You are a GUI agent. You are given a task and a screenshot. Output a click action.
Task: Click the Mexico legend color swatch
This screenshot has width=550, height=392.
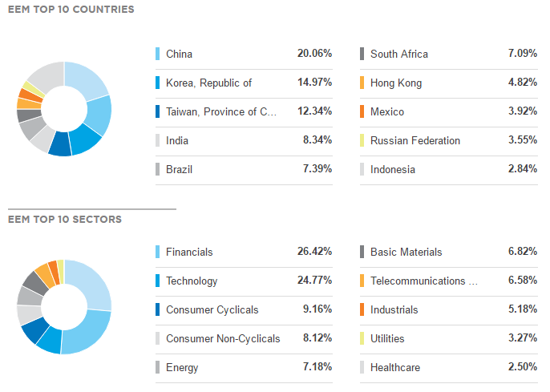pos(362,111)
